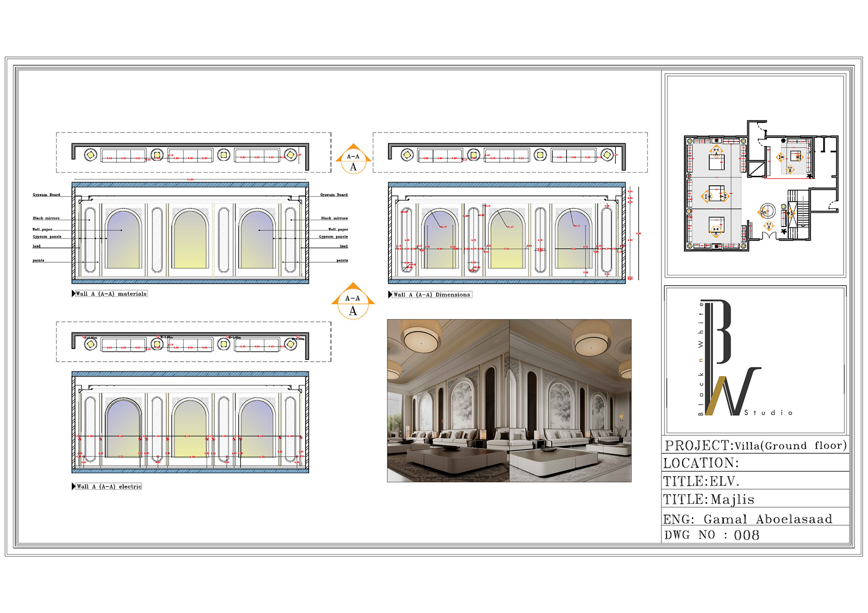
Task: Click the left Wall paper annotation
Action: (x=42, y=229)
